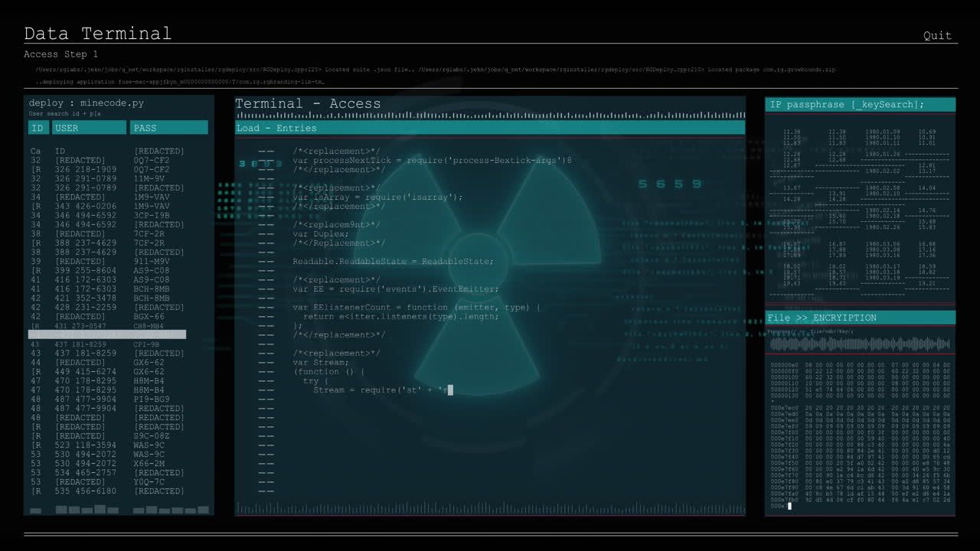Click the terminal bottom ruler slider

point(490,507)
